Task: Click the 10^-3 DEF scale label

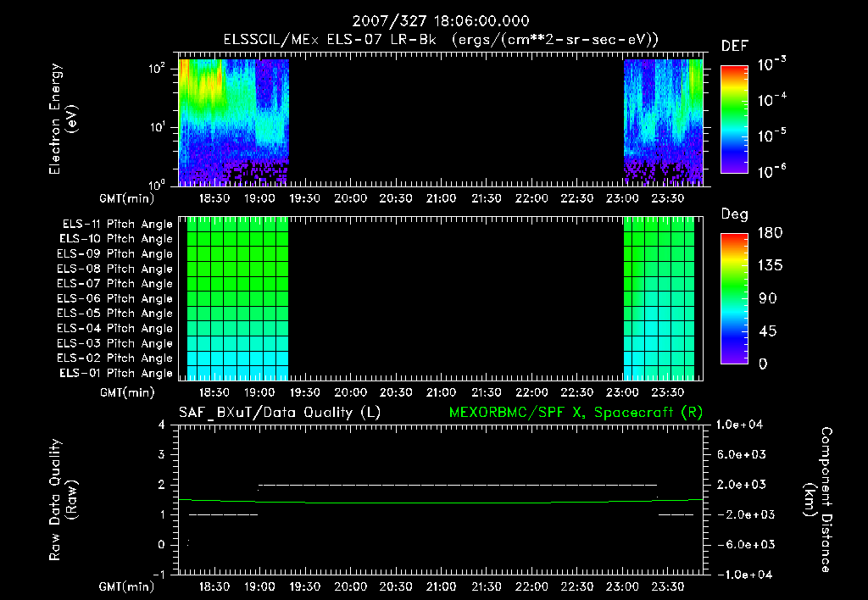Action: 771,64
